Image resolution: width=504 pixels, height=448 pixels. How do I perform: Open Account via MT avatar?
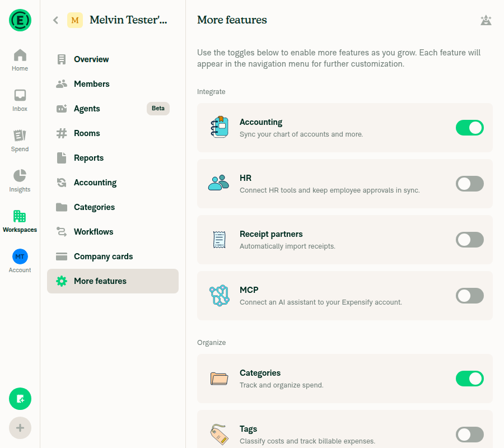(x=20, y=256)
